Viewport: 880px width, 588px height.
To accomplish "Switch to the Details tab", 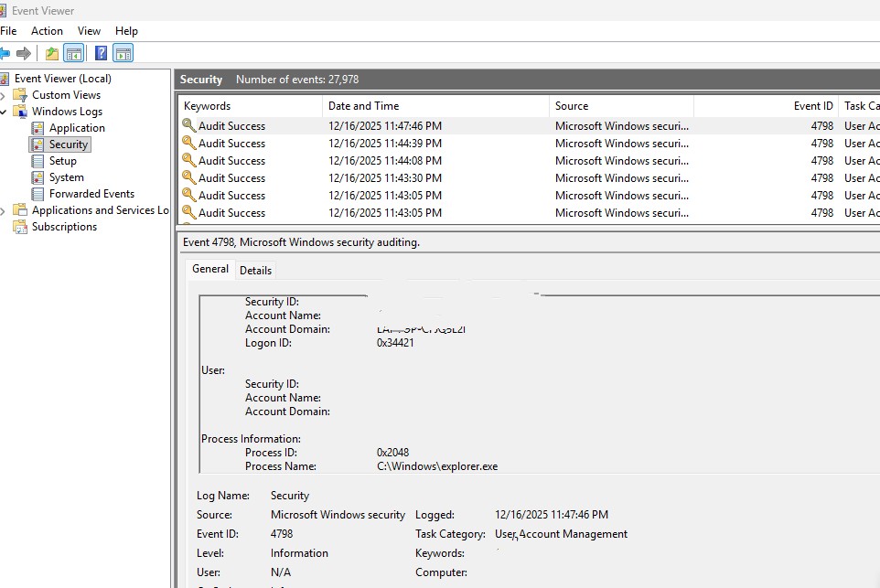I will (x=255, y=271).
